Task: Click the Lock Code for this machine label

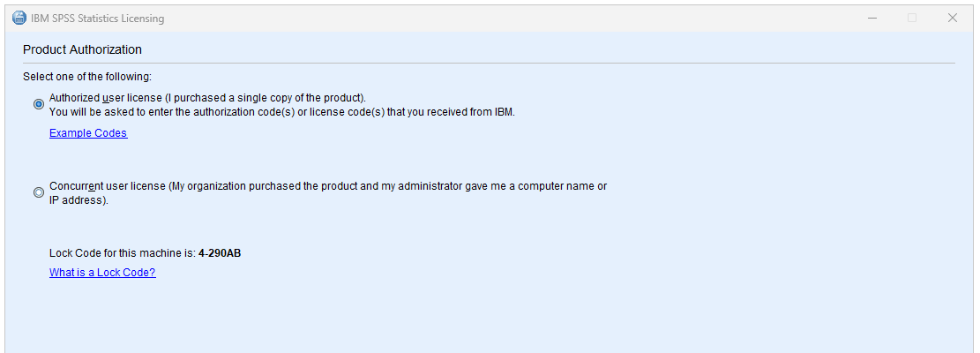Action: pos(122,253)
